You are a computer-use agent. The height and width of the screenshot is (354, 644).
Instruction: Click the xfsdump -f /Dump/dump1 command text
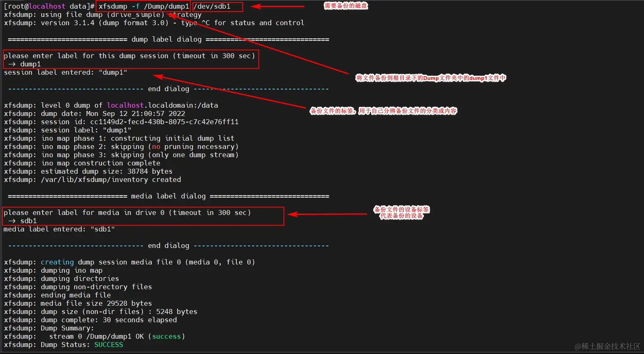click(x=144, y=6)
